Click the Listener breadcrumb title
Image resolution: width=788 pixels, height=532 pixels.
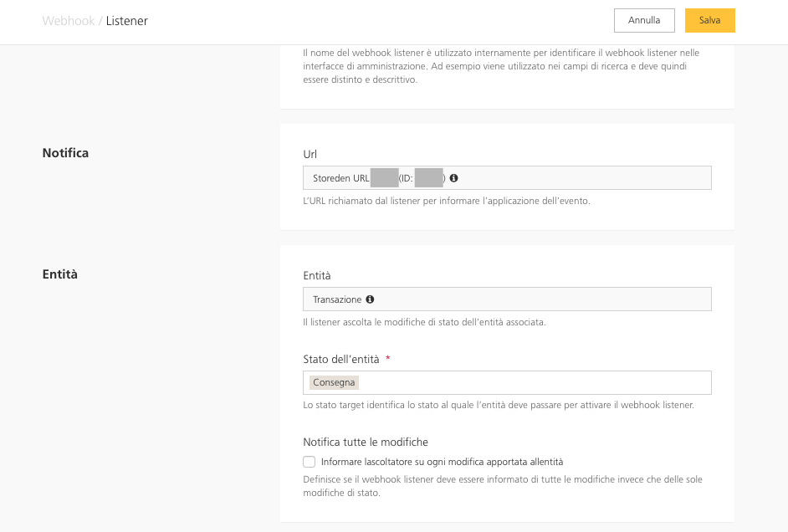click(127, 20)
